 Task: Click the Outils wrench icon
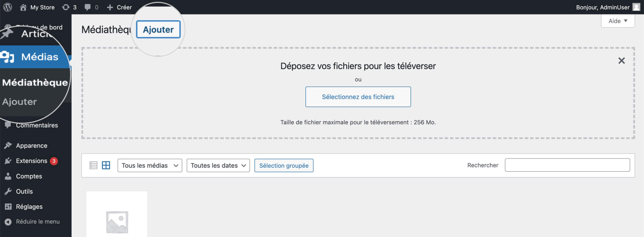tap(8, 191)
